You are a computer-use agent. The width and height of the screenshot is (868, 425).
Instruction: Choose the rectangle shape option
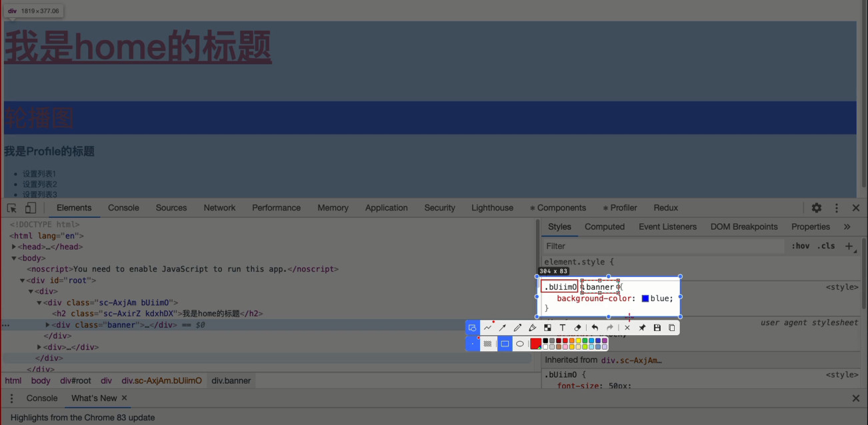tap(505, 344)
